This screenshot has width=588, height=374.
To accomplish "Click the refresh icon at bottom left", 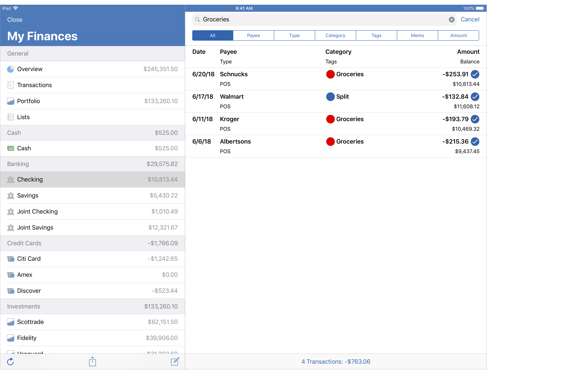I will (x=10, y=362).
